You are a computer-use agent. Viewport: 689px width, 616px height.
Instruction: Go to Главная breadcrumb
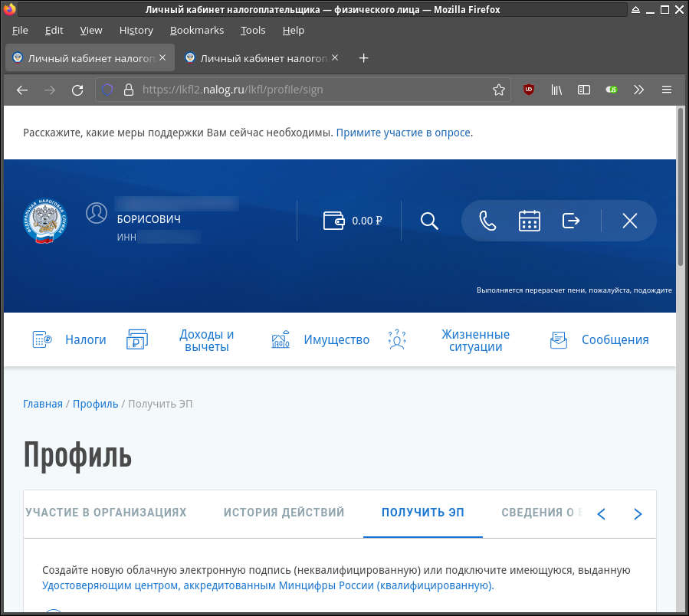(43, 404)
